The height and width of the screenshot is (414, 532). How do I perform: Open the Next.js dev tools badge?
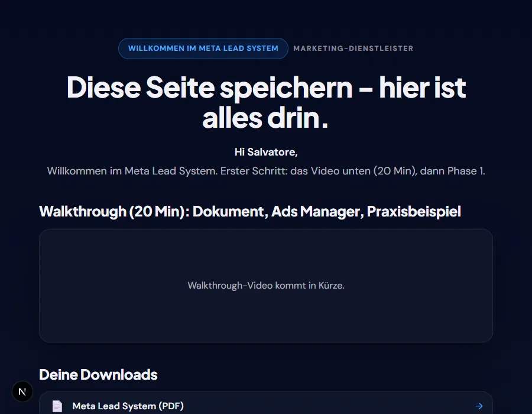tap(22, 392)
